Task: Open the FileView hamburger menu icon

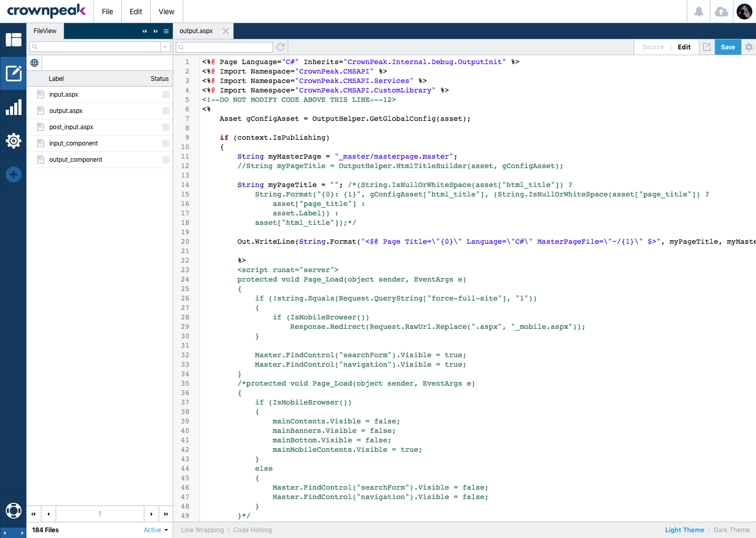Action: pyautogui.click(x=166, y=32)
